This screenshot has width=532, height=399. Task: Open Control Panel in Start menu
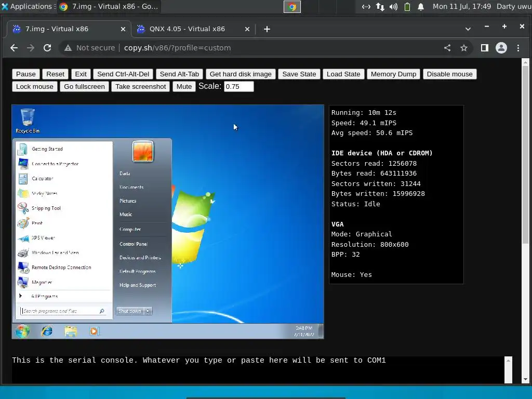tap(134, 244)
